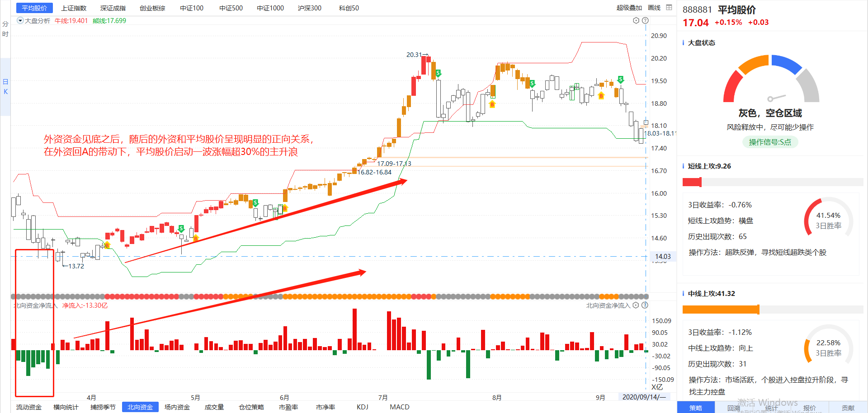868x413 pixels.
Task: Click the S sell signal before June
Action: tap(255, 202)
